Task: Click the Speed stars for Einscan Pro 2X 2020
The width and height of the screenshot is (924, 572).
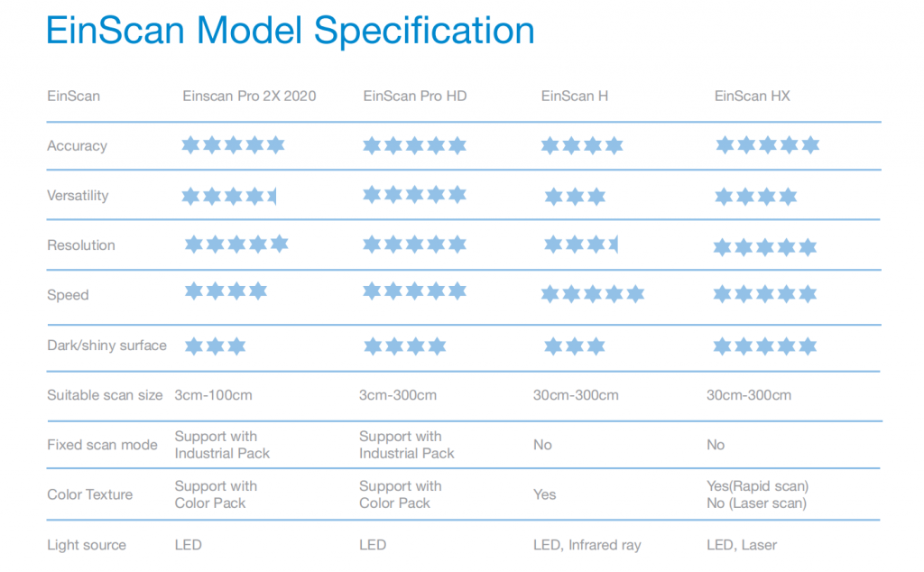Action: pyautogui.click(x=226, y=291)
